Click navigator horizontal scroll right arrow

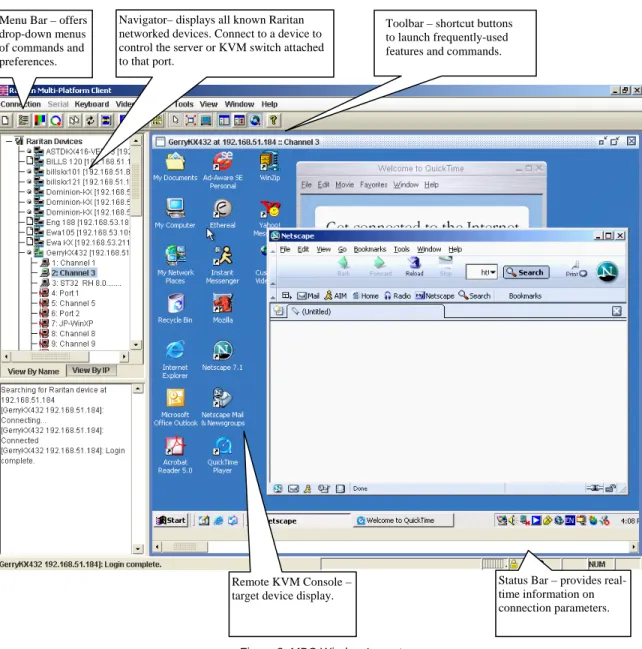click(x=124, y=356)
